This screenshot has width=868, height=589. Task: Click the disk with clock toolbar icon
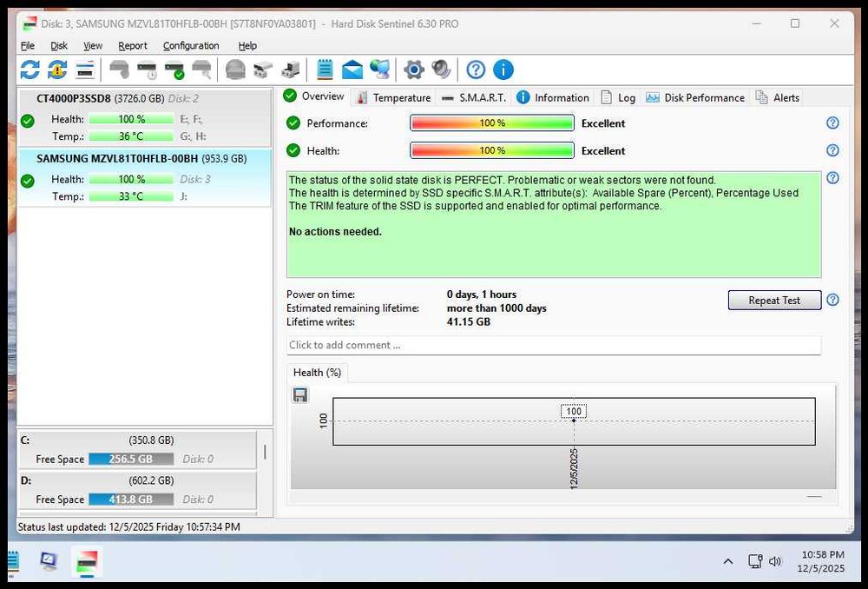(x=147, y=69)
